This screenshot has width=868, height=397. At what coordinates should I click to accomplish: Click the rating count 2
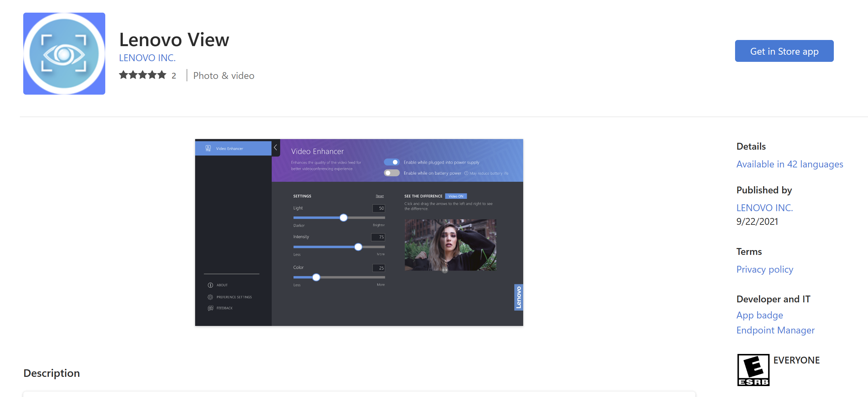174,76
